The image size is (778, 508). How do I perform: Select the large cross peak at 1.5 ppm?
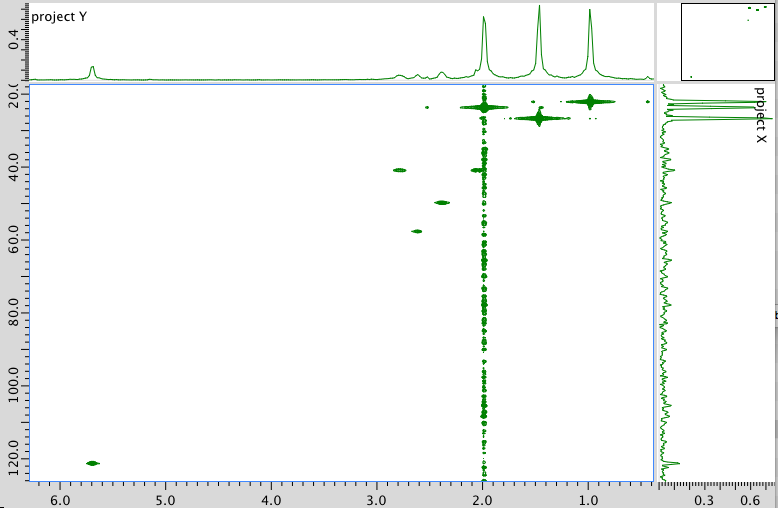click(x=539, y=118)
